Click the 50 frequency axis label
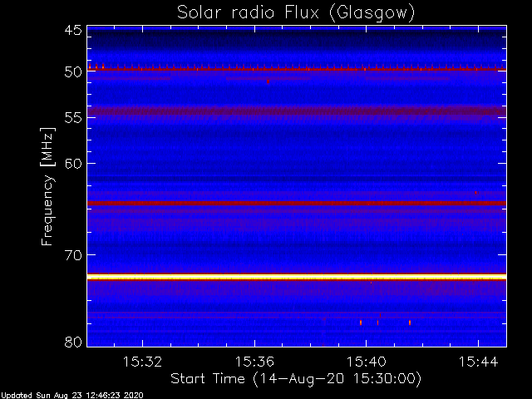Screen dimensions: 532x399 pyautogui.click(x=73, y=72)
